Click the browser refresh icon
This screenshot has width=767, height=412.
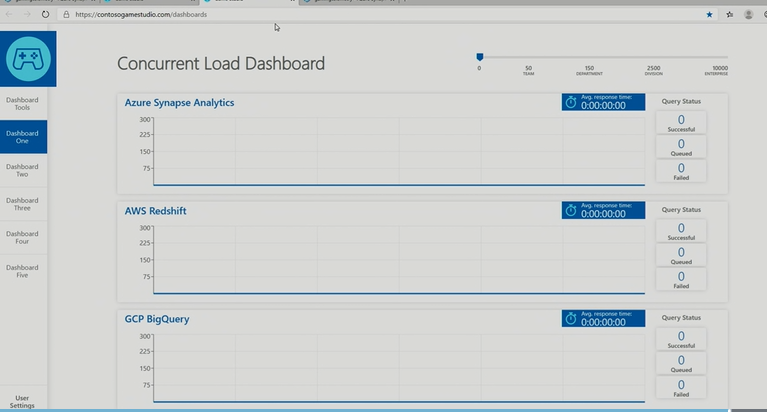point(46,15)
